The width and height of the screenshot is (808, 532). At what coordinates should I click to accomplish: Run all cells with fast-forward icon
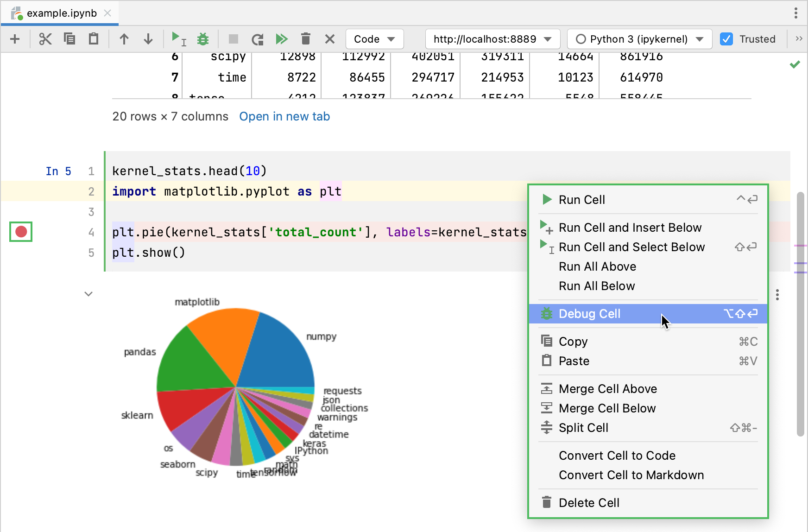[x=282, y=39]
